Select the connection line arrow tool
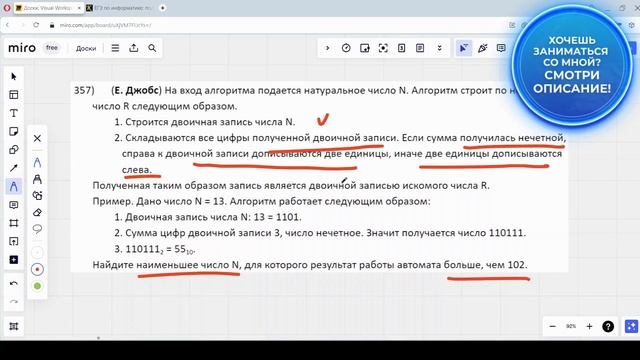640x360 pixels. (13, 168)
